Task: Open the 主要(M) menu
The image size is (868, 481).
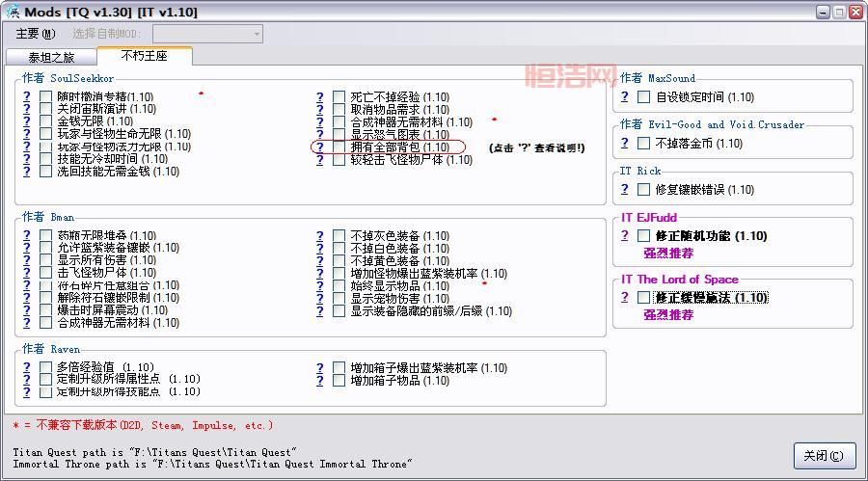Action: 35,35
